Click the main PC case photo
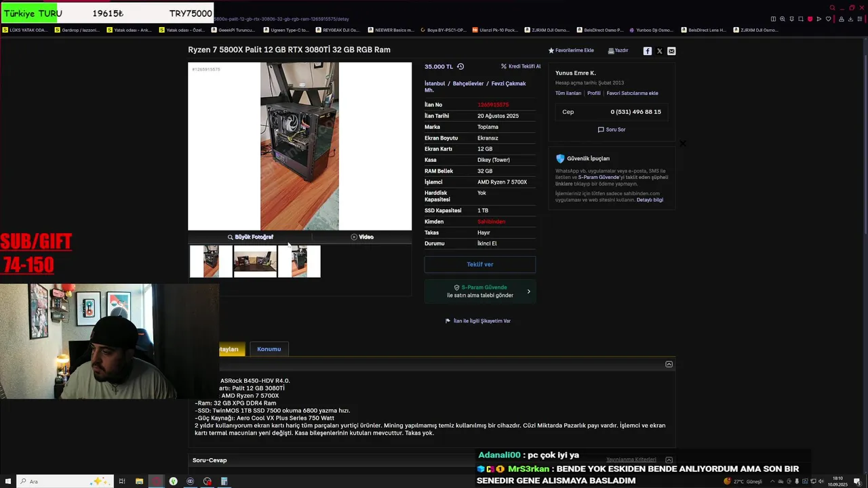Viewport: 868px width, 488px height. coord(300,146)
